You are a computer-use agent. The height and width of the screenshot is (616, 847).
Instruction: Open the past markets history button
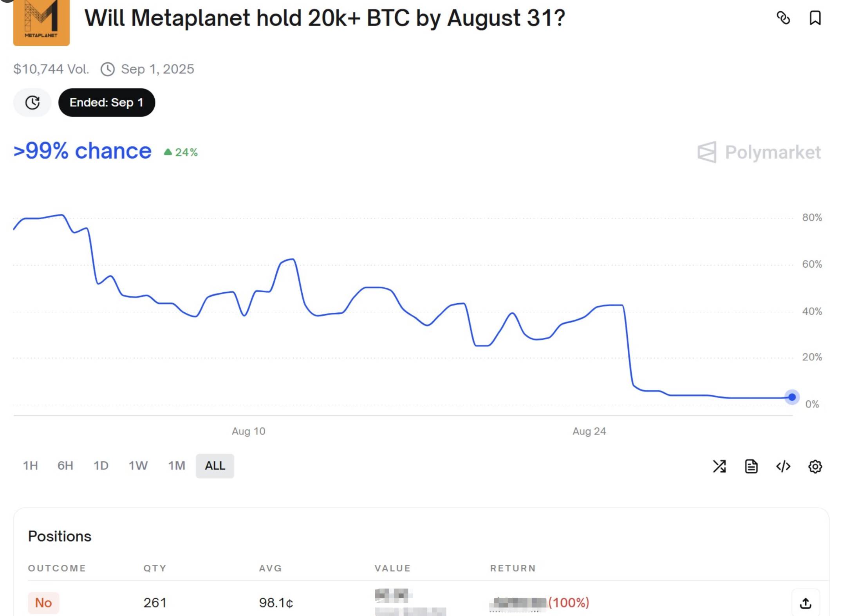coord(33,103)
